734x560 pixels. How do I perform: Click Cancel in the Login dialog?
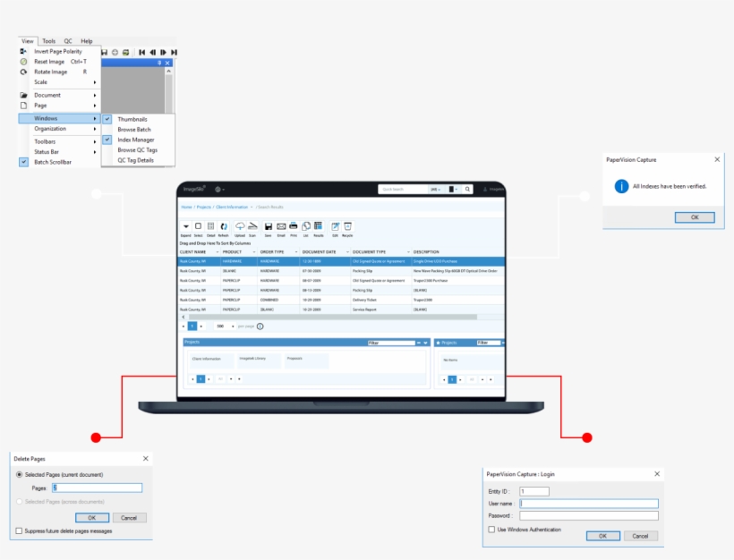640,536
